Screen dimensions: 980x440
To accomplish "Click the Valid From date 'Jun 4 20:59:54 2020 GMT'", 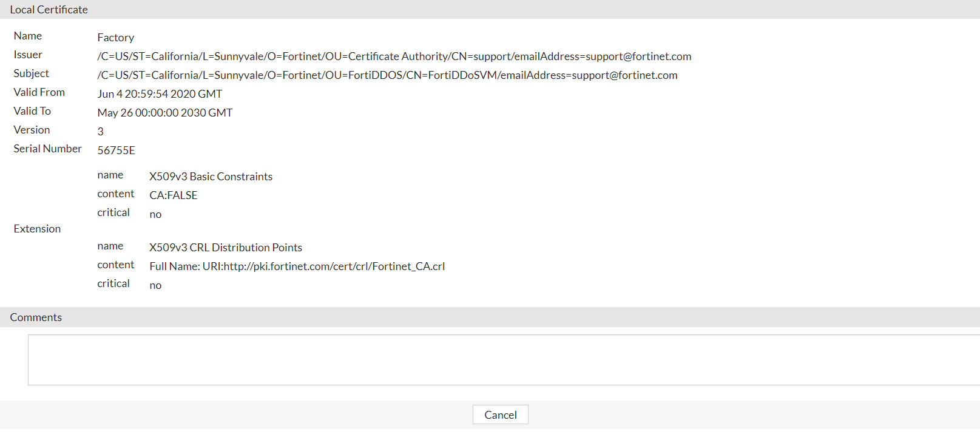I will pyautogui.click(x=160, y=94).
